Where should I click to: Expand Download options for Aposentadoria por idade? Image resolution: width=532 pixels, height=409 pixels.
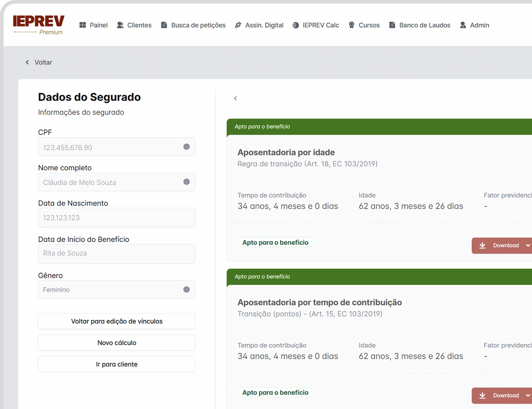tap(528, 246)
